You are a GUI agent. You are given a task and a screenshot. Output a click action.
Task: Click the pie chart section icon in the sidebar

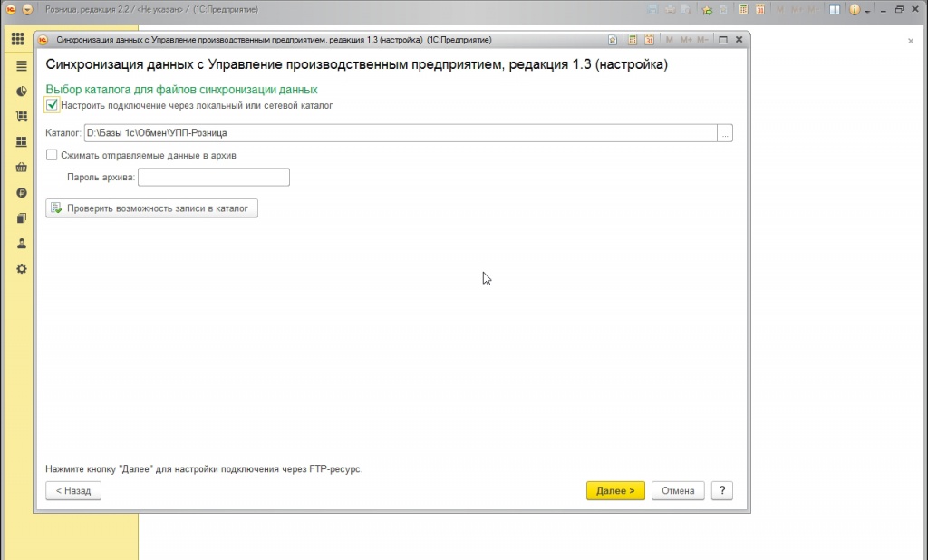[x=22, y=92]
